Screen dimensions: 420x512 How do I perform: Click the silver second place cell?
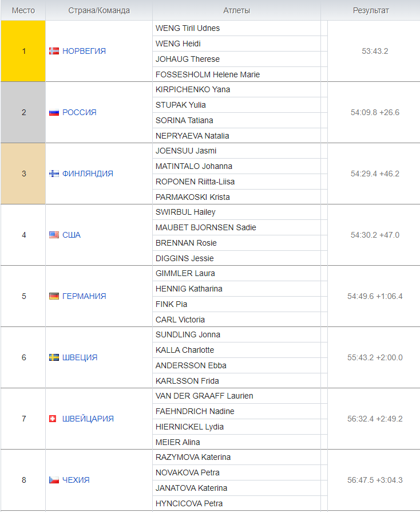(23, 112)
